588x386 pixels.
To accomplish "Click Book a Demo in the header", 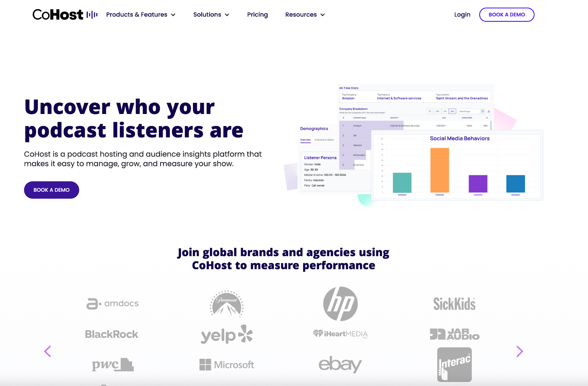I will 506,15.
